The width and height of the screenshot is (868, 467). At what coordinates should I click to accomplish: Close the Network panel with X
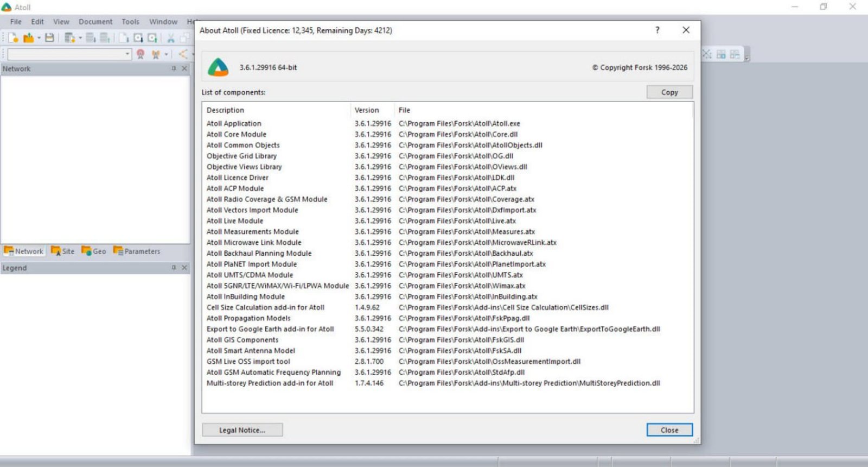184,68
